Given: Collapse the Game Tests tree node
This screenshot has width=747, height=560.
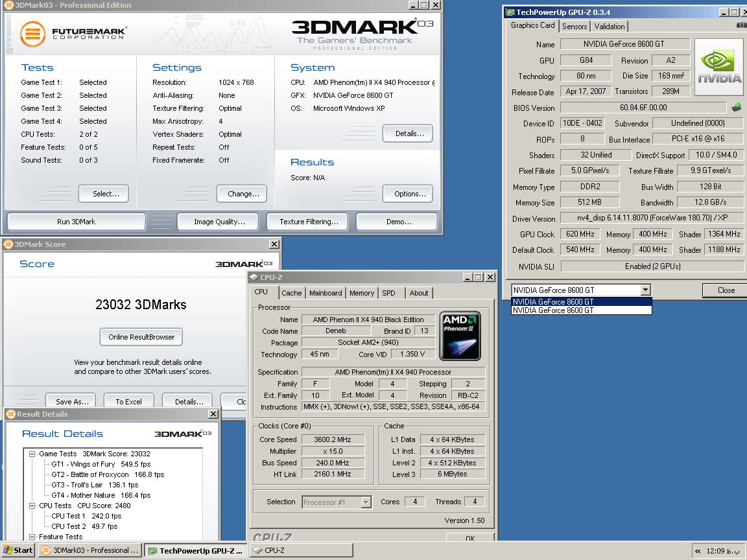Looking at the screenshot, I should pyautogui.click(x=32, y=454).
